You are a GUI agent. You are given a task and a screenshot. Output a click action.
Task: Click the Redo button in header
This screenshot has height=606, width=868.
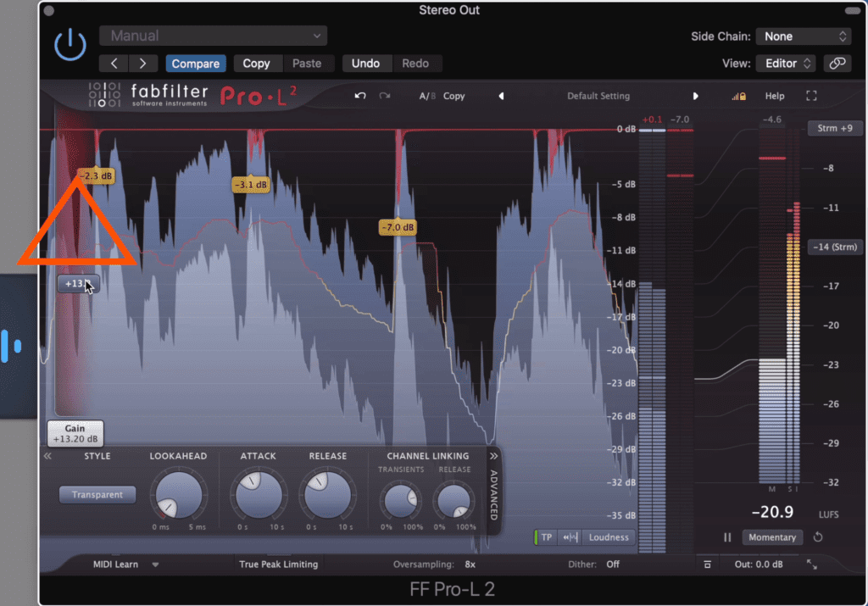point(415,64)
